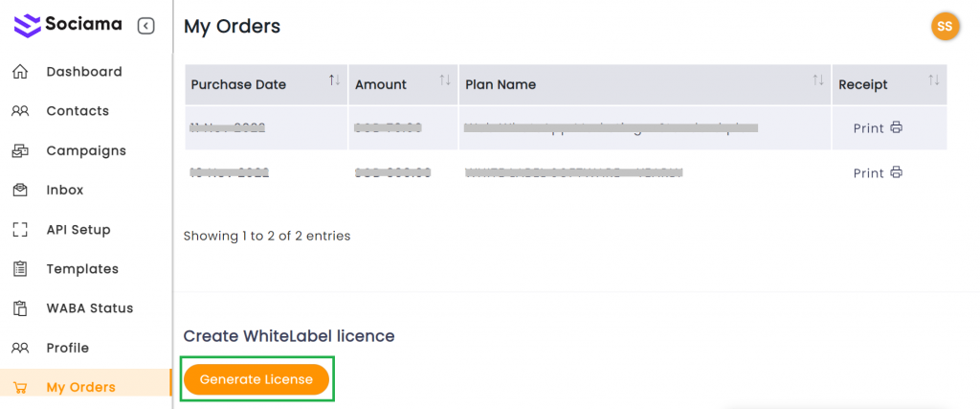This screenshot has width=980, height=409.
Task: Click the Contacts people icon
Action: [x=20, y=111]
